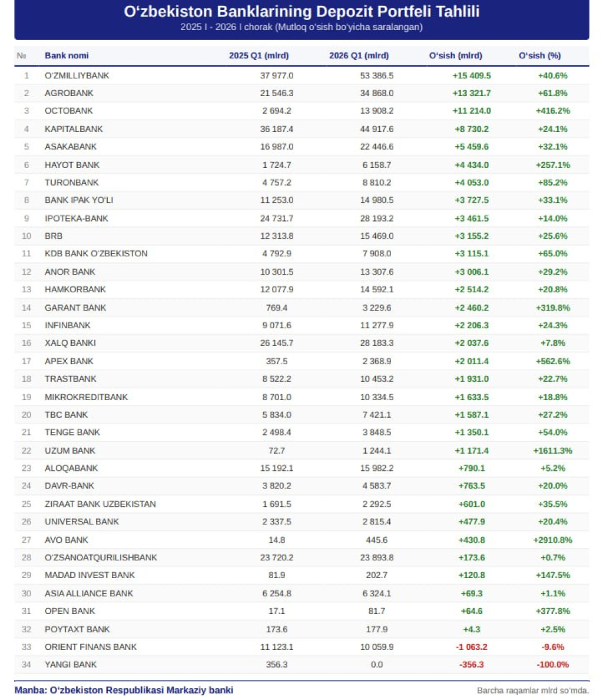Click the source note 'Manba: O'zbekiston Respublikasi Markaziy banki'
Viewport: 603px width, 700px height.
click(124, 690)
